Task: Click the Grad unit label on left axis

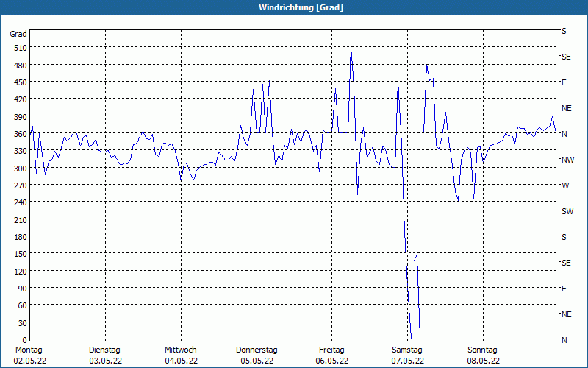Action: pos(18,34)
